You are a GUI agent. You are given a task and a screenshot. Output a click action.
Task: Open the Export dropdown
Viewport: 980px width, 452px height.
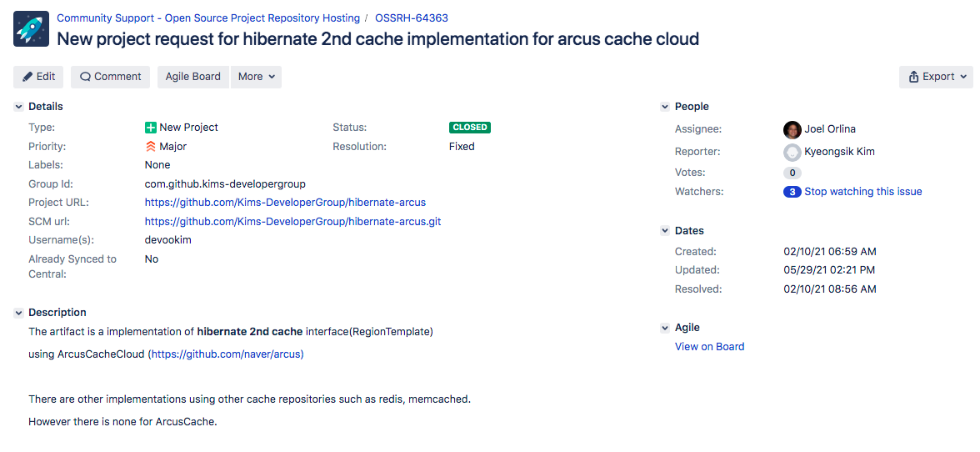(x=936, y=77)
